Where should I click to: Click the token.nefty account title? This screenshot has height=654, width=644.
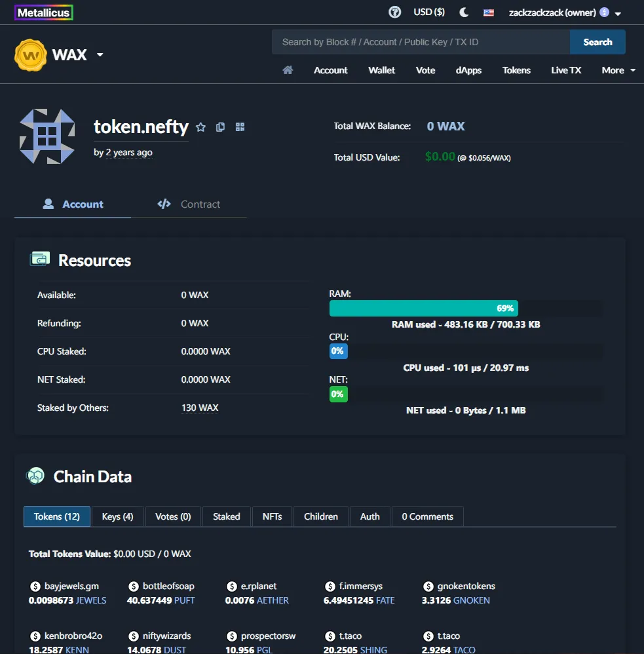click(x=141, y=126)
